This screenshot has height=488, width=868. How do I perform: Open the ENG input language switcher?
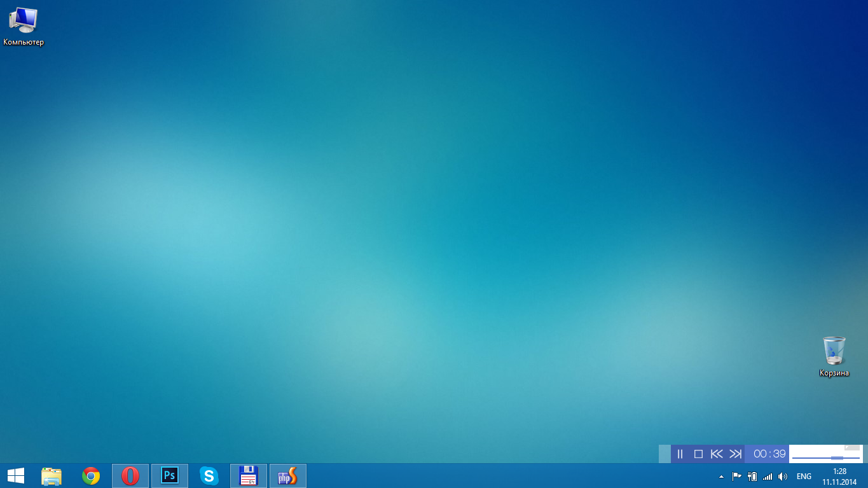(x=804, y=477)
